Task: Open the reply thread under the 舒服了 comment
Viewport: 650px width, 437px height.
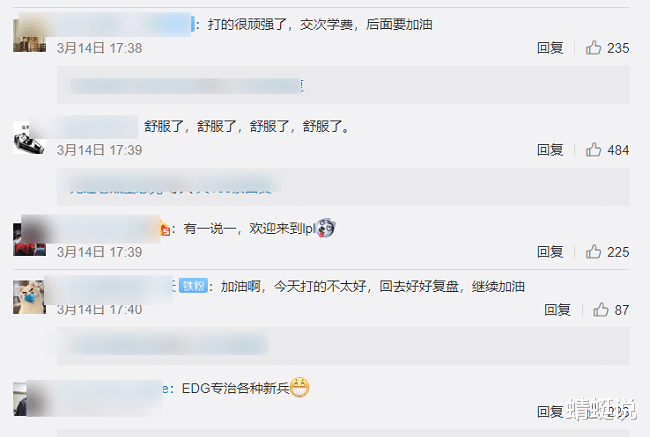Action: coord(343,187)
